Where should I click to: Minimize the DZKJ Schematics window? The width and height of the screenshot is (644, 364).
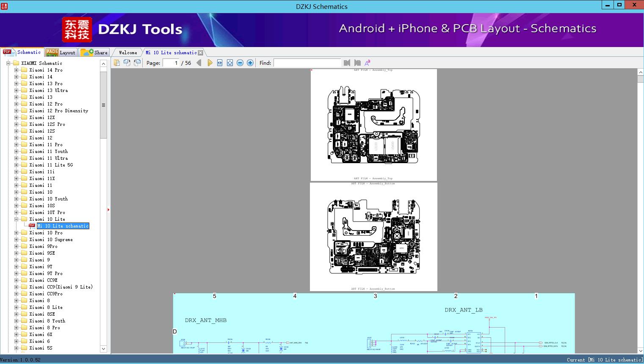coord(608,5)
